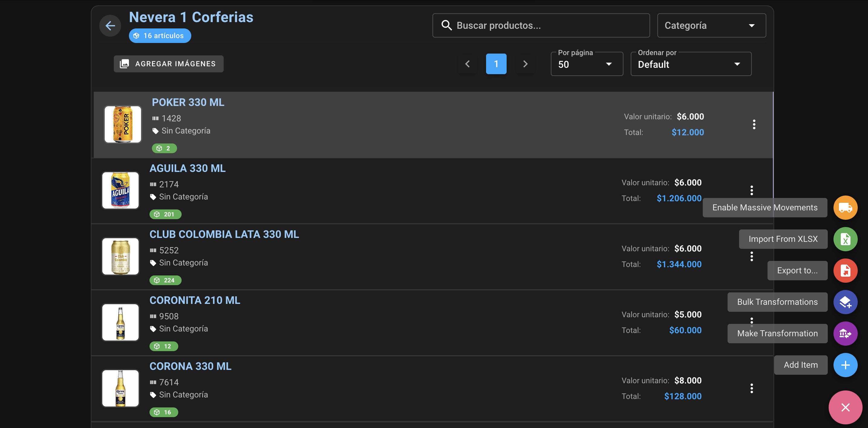Click the barcode value 7614
Image resolution: width=868 pixels, height=428 pixels.
click(169, 383)
